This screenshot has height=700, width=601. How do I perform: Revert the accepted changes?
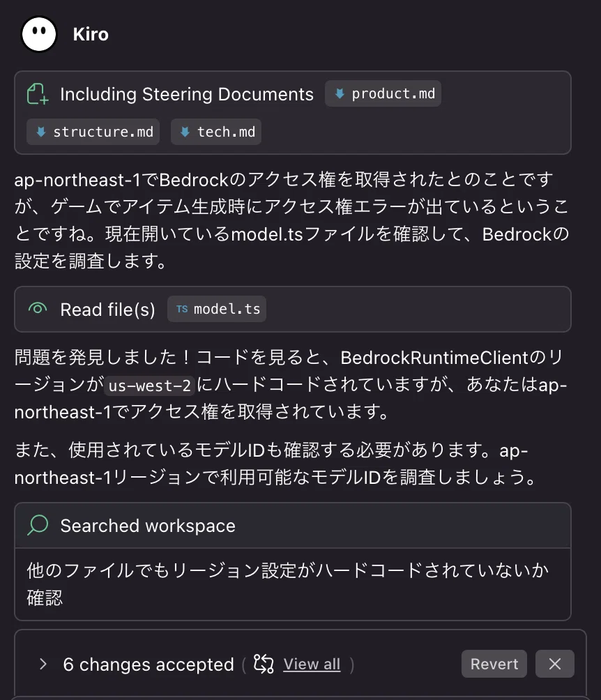click(x=494, y=664)
